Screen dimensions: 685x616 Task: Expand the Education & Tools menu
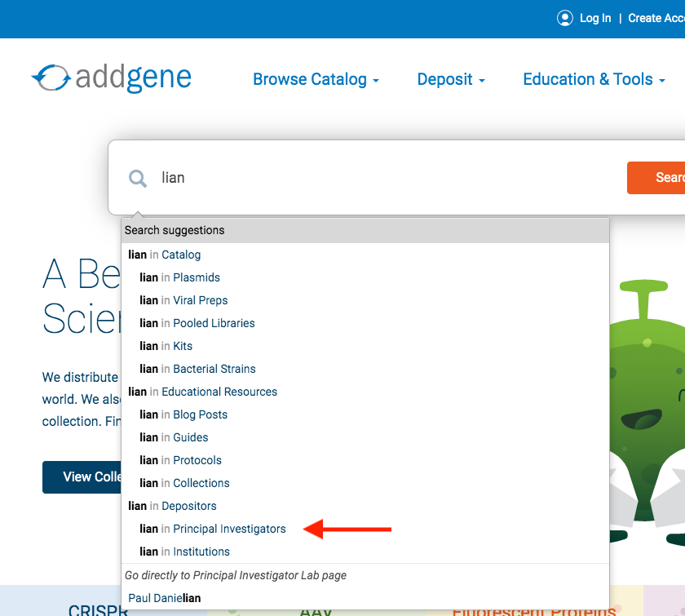[x=594, y=80]
